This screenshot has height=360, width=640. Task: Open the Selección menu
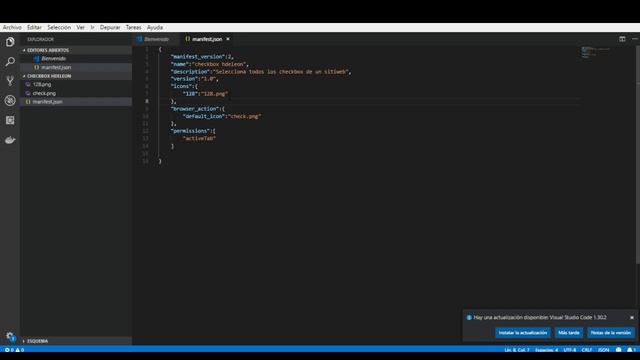(59, 27)
